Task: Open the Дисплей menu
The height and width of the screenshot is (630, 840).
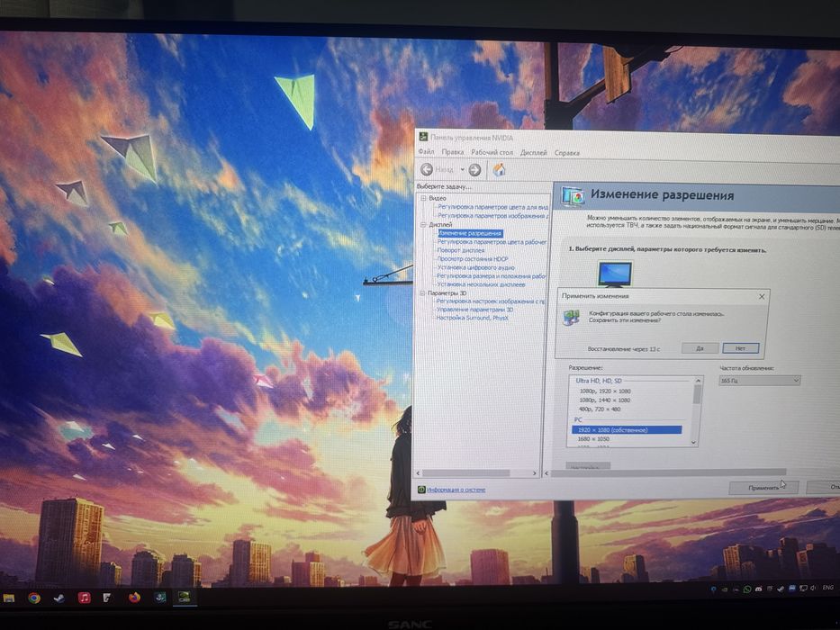Action: click(534, 153)
